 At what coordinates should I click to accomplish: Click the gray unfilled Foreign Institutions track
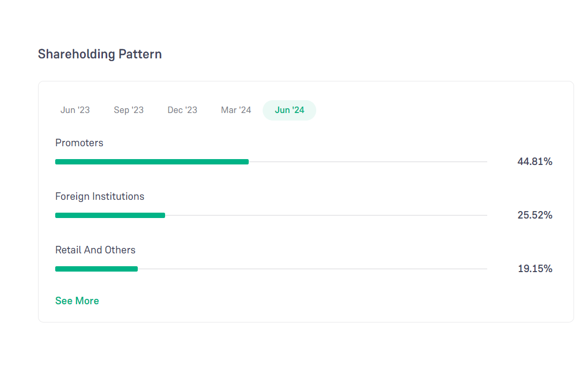326,215
